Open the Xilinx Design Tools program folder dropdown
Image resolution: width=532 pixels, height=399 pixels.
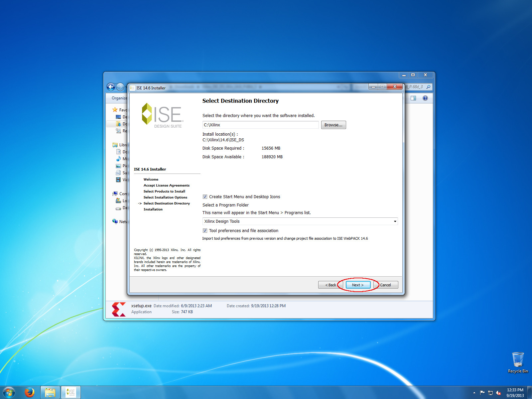pos(394,221)
